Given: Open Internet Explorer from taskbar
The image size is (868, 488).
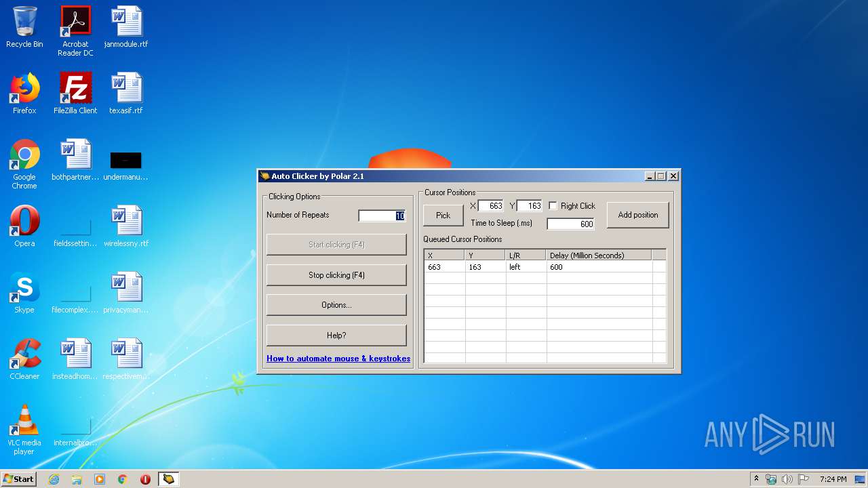Looking at the screenshot, I should 54,479.
